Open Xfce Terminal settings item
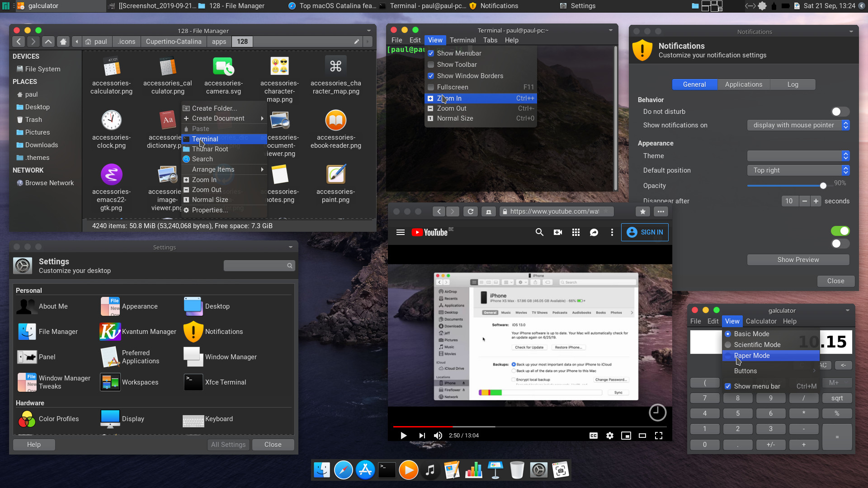This screenshot has width=868, height=488. pos(215,382)
